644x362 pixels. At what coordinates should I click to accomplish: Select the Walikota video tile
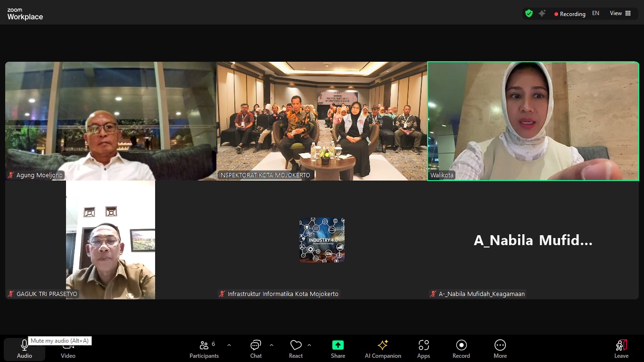[533, 121]
